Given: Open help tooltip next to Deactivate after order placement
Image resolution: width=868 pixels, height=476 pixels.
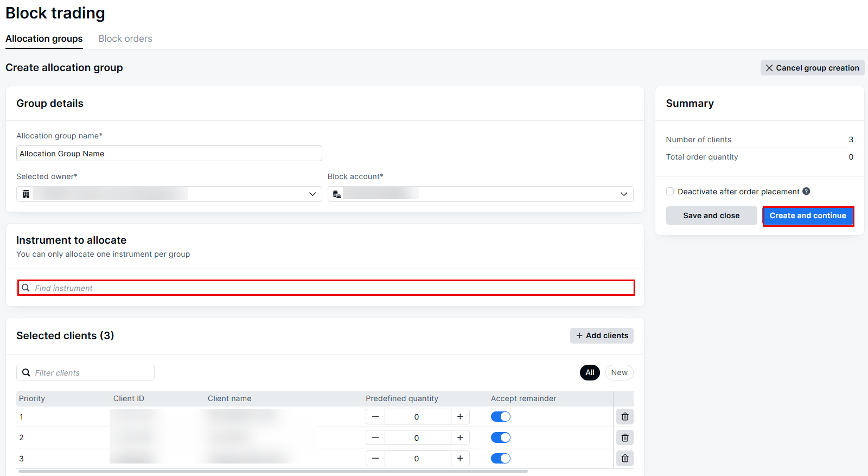Looking at the screenshot, I should [806, 192].
